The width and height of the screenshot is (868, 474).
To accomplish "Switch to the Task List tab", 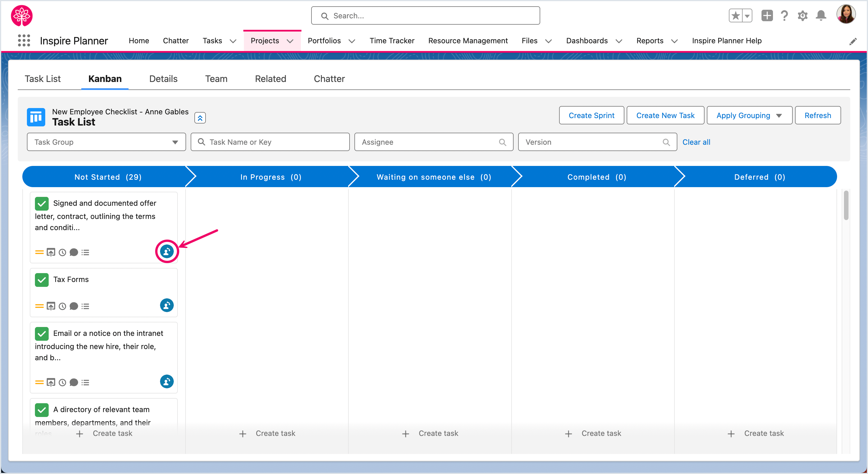I will [43, 79].
